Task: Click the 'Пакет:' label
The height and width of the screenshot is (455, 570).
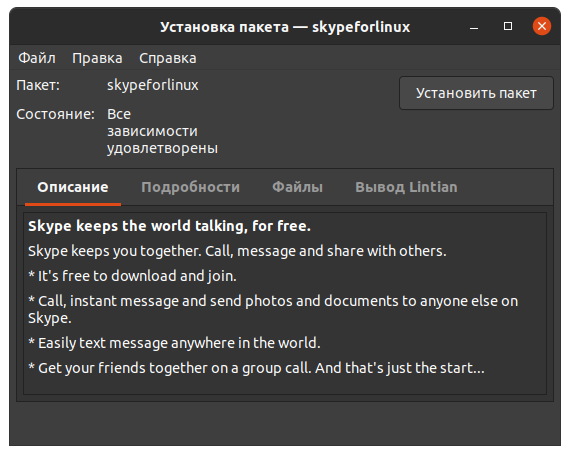Action: (38, 85)
